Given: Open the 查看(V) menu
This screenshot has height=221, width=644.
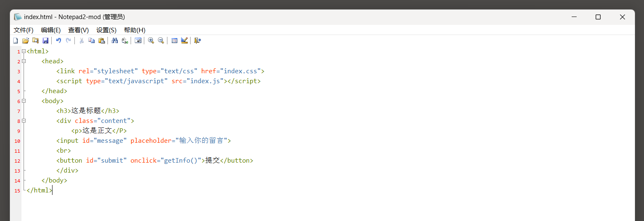Looking at the screenshot, I should click(79, 30).
